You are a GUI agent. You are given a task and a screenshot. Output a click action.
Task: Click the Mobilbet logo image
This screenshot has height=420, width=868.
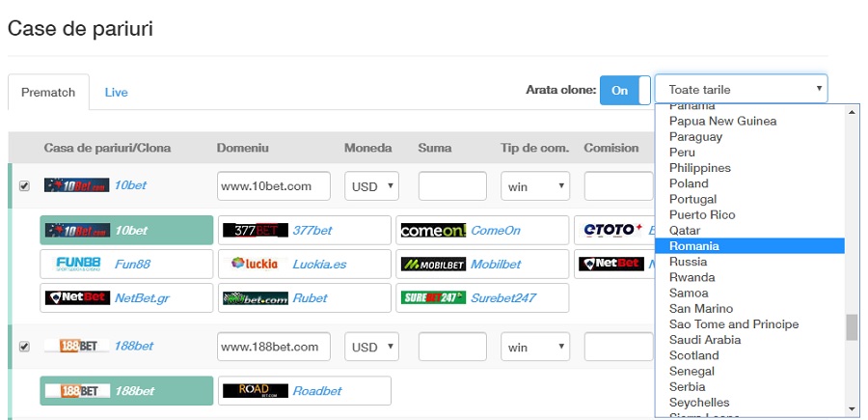point(433,264)
